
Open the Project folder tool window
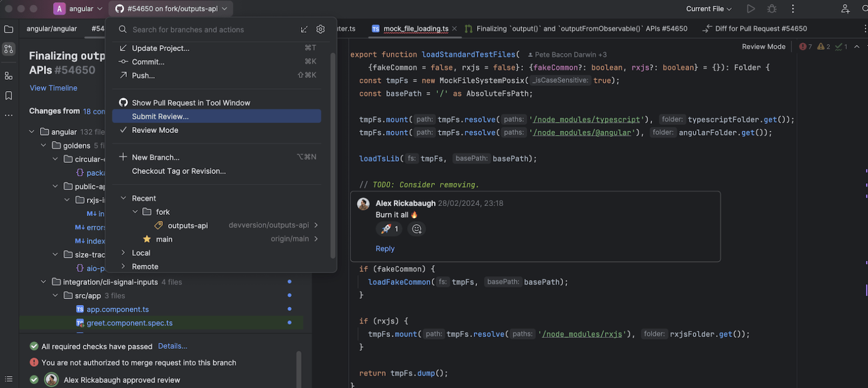[9, 29]
